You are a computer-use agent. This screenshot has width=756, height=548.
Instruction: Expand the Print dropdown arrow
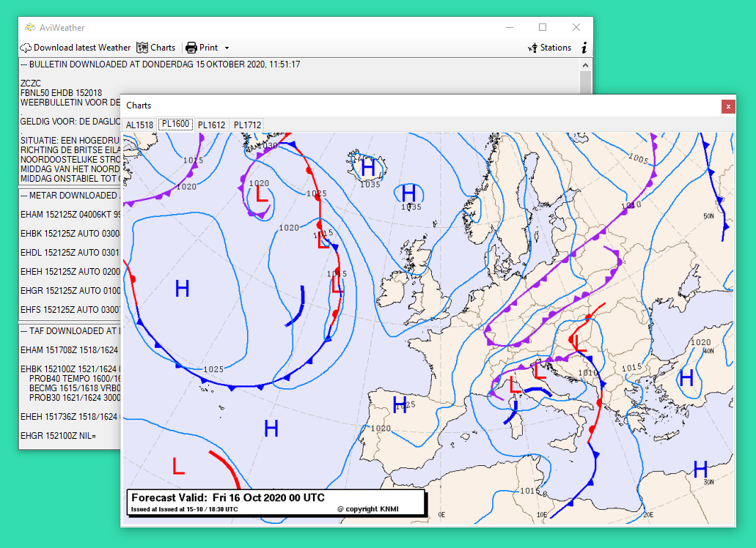coord(227,48)
